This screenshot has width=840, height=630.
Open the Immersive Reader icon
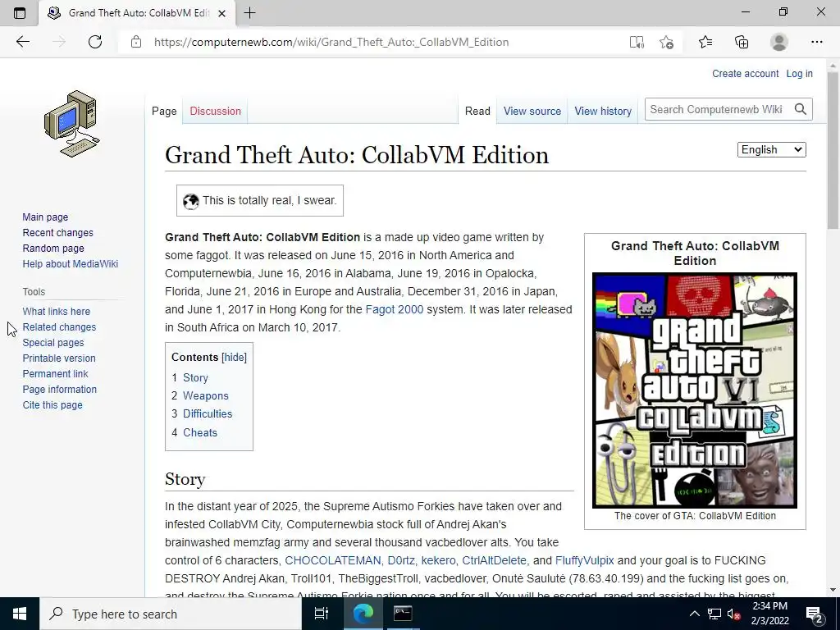pyautogui.click(x=637, y=42)
